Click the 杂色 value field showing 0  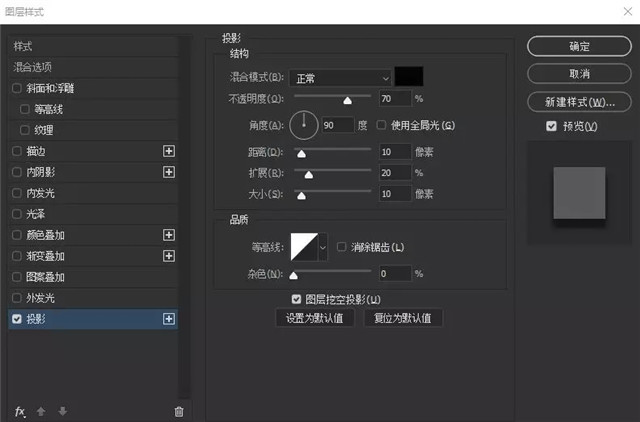395,273
